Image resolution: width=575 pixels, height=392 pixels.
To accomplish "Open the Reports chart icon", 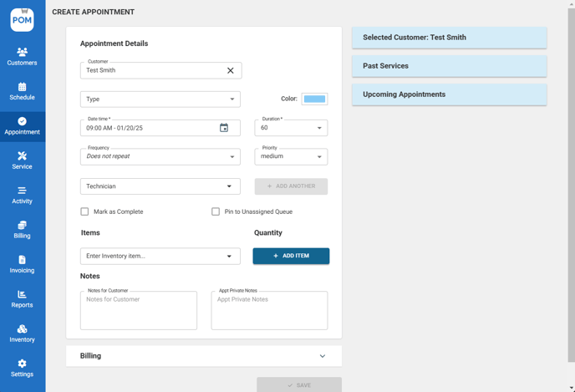I will coord(22,295).
